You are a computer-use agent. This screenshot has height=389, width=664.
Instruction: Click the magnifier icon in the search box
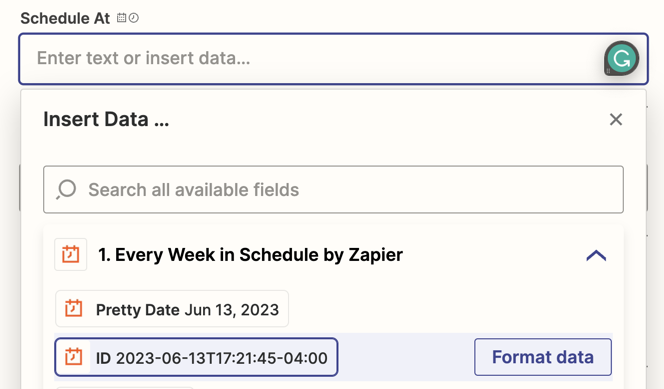click(x=66, y=189)
